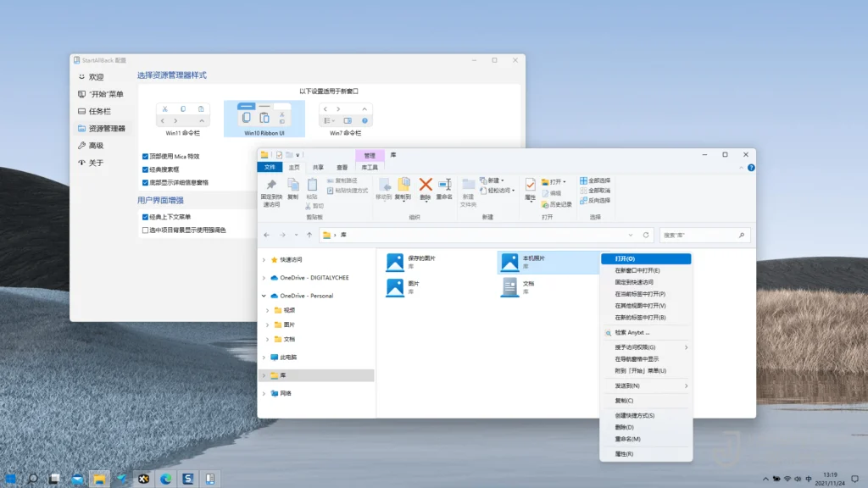Toggle 经典搜索框 checkbox
This screenshot has height=488, width=868.
tap(145, 169)
